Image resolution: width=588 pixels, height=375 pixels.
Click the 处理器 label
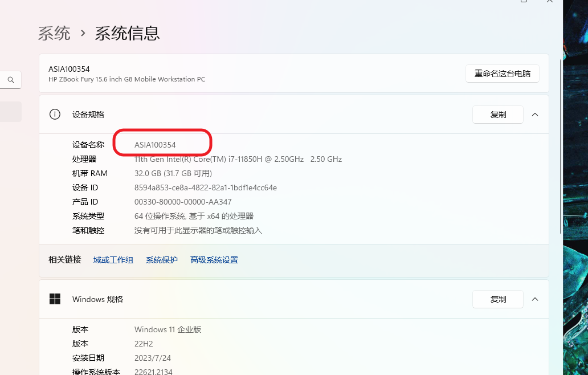[x=84, y=159]
